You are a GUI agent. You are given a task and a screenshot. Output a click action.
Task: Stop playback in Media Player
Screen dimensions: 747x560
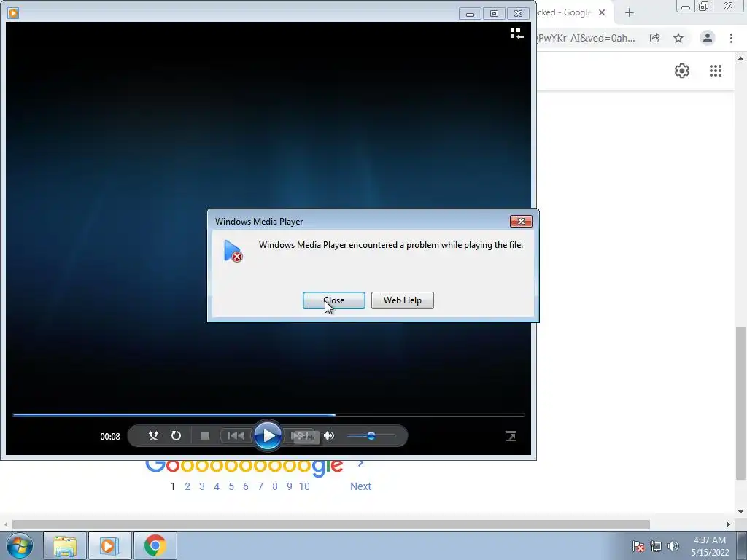point(205,436)
